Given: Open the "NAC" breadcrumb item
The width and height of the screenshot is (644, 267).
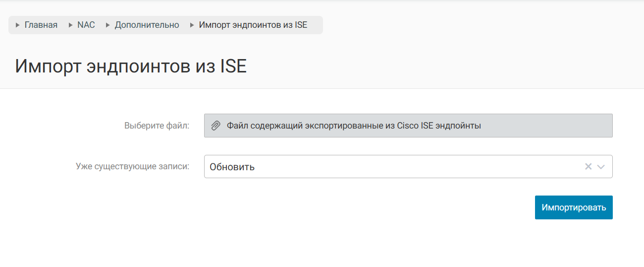Looking at the screenshot, I should coord(86,25).
